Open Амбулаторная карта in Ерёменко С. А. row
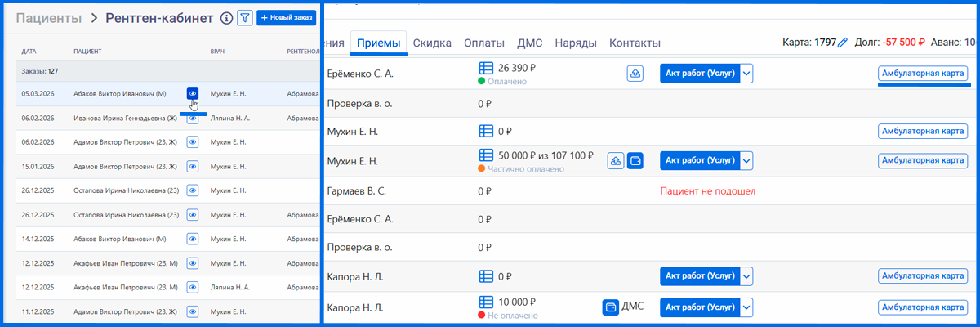Viewport: 980px width, 327px height. (923, 74)
